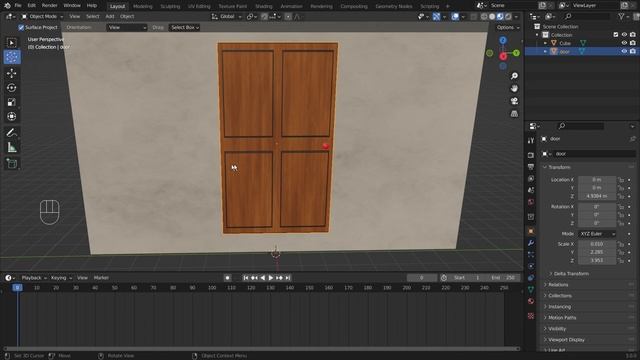The height and width of the screenshot is (360, 640).
Task: Open the Material properties tab icon
Action: click(x=531, y=301)
